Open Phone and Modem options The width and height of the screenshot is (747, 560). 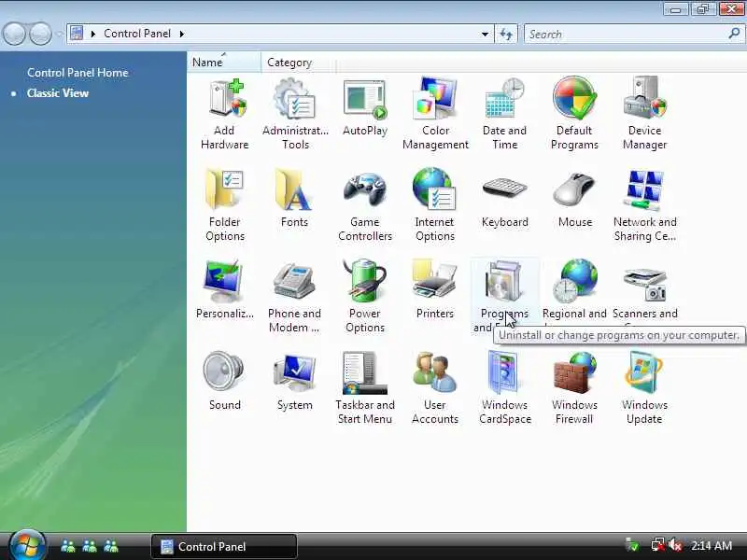pyautogui.click(x=294, y=296)
